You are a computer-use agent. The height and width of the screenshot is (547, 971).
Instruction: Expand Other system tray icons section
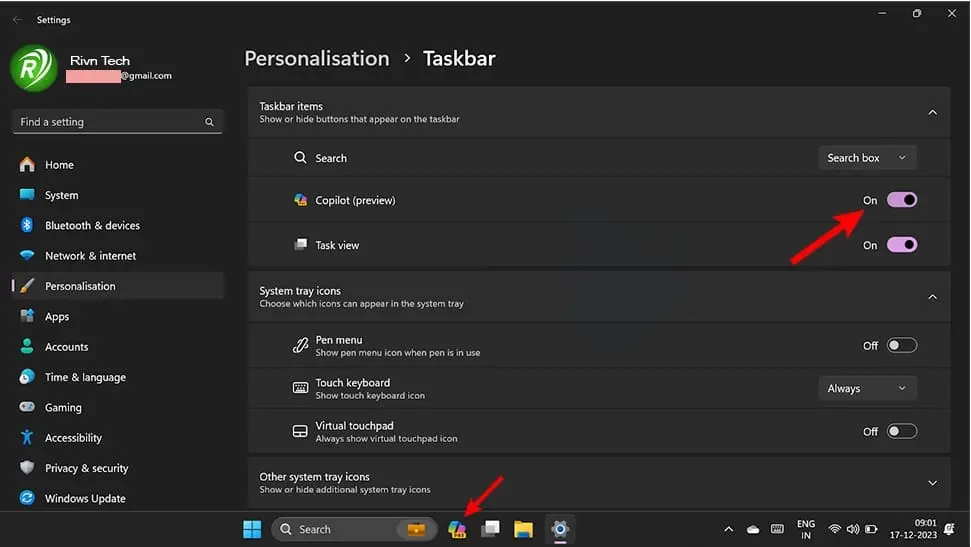(x=932, y=483)
